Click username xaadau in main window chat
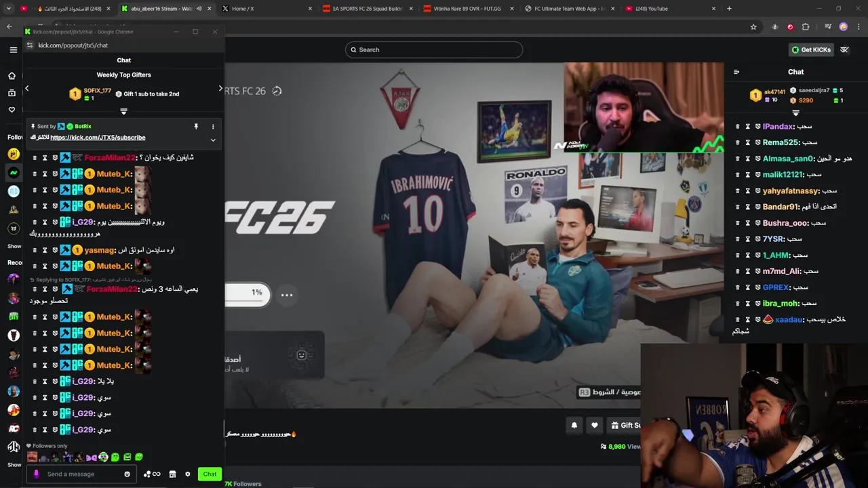 pyautogui.click(x=789, y=319)
